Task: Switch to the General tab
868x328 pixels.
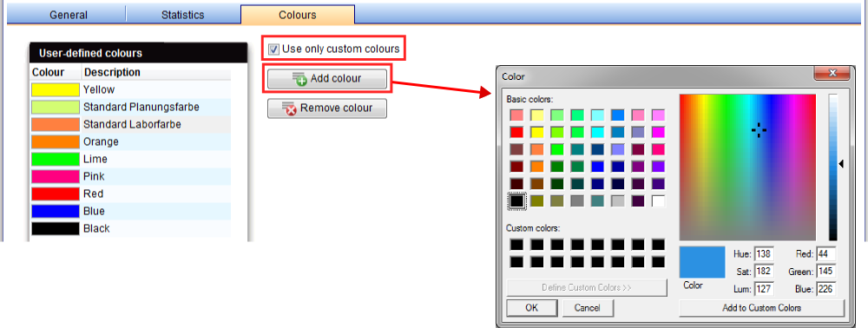Action: point(69,15)
